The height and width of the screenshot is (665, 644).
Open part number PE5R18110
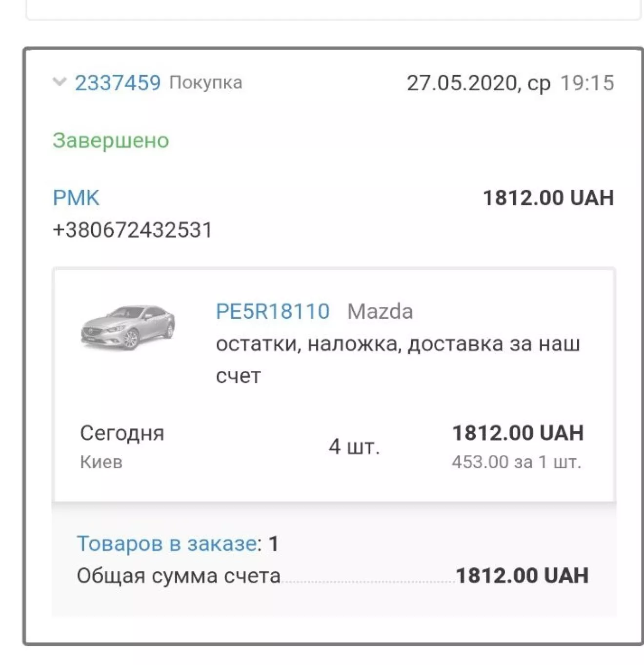coord(273,311)
